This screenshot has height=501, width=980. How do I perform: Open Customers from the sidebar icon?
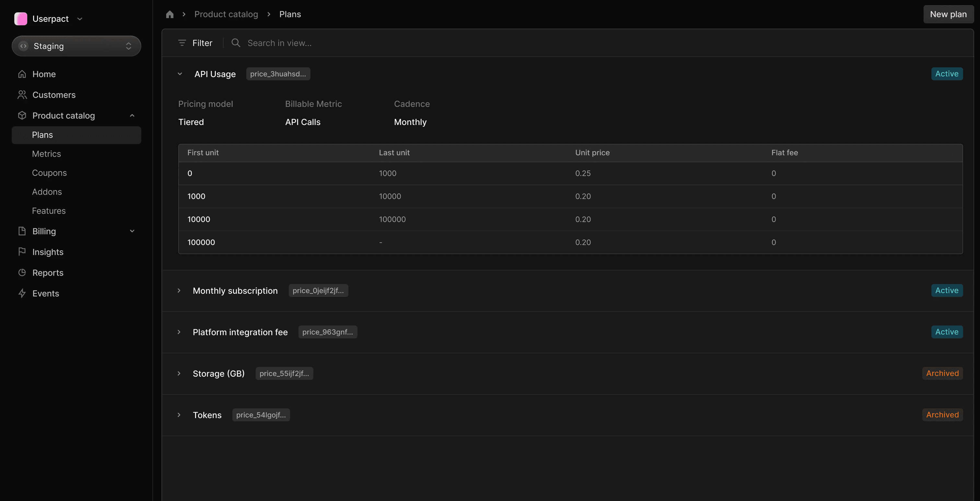click(22, 95)
